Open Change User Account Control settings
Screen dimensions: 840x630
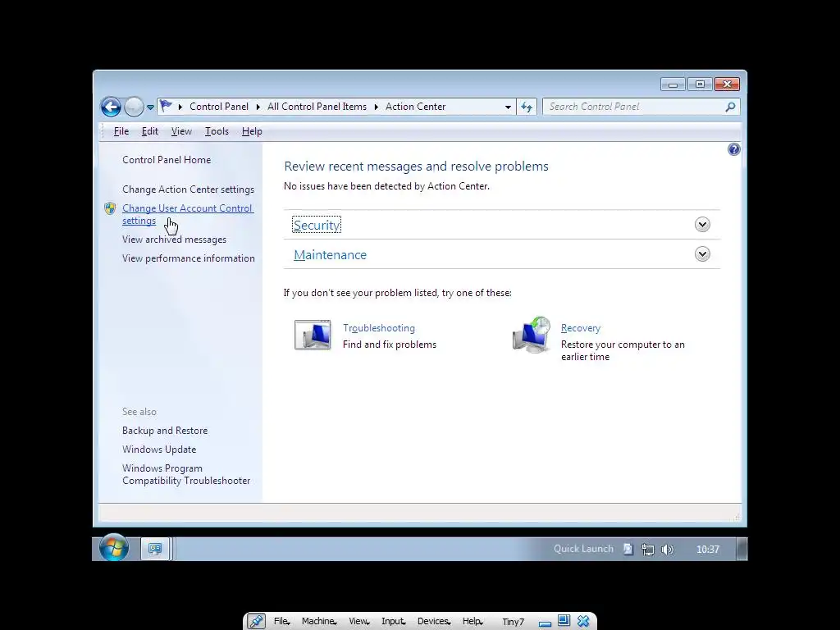click(x=188, y=214)
